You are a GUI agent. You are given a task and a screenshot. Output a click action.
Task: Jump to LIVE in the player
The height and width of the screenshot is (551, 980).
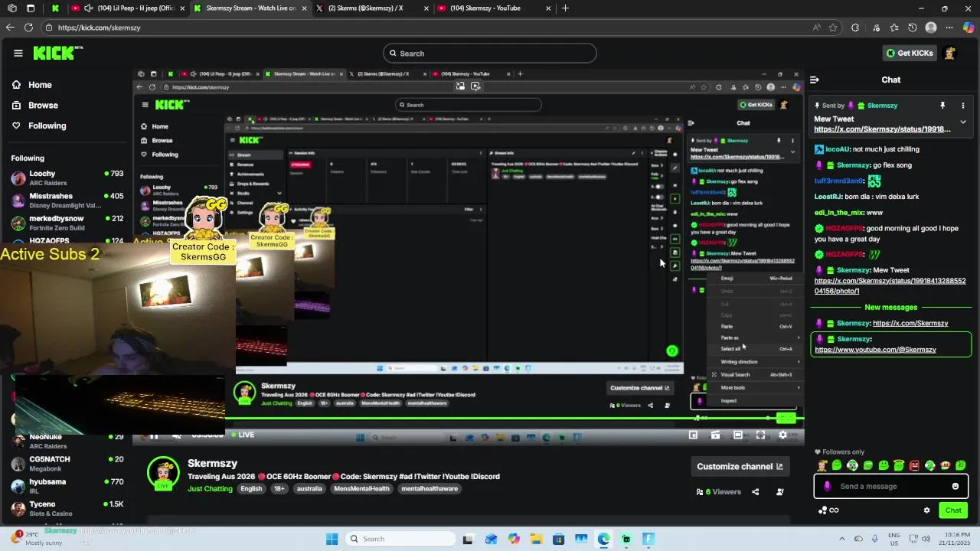242,435
